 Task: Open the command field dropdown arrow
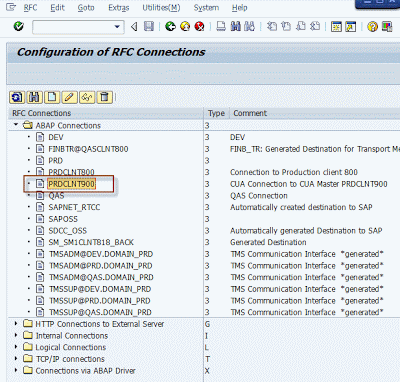coord(117,27)
